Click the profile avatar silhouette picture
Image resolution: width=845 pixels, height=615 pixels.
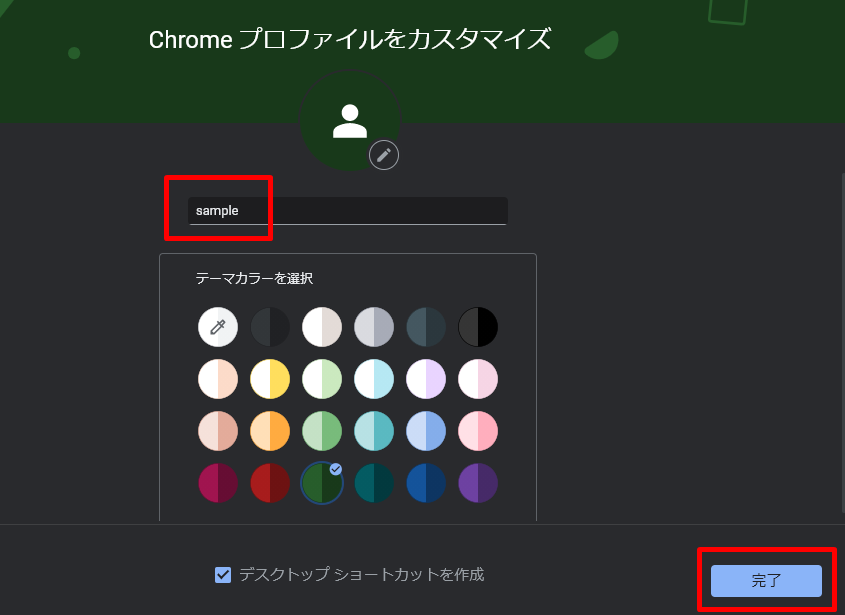coord(350,121)
